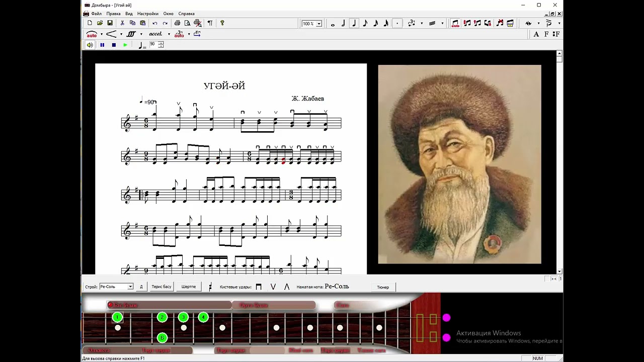Viewport: 644px width, 362px height.
Task: Print the score with printer icon
Action: click(177, 23)
